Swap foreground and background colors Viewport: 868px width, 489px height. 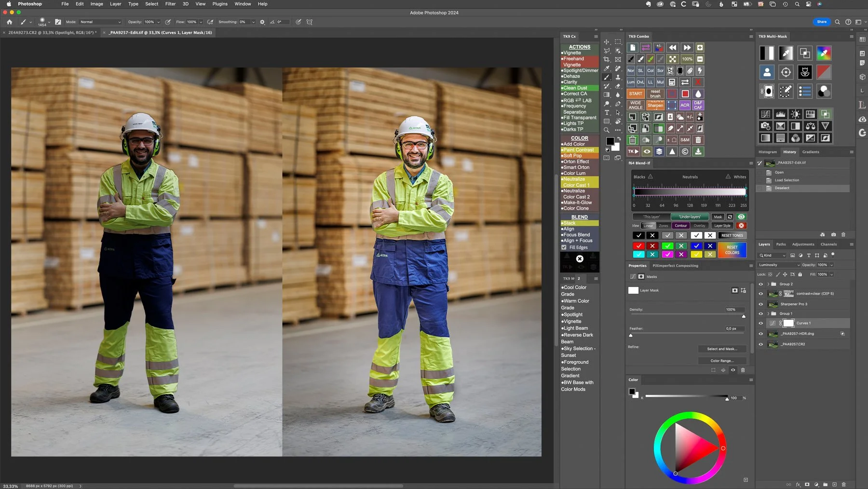pos(619,138)
